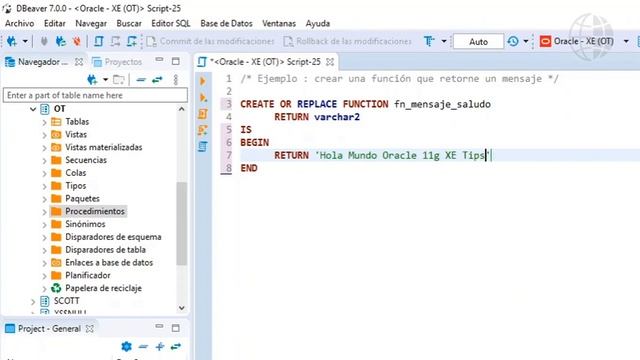The image size is (640, 360).
Task: Click the New Connection plug icon in main toolbar
Action: point(12,41)
